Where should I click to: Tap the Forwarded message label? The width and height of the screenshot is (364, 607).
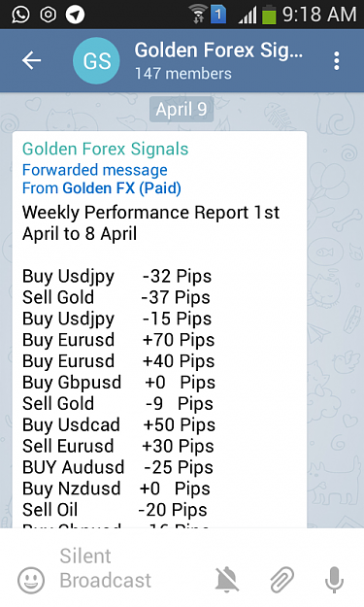pos(95,170)
